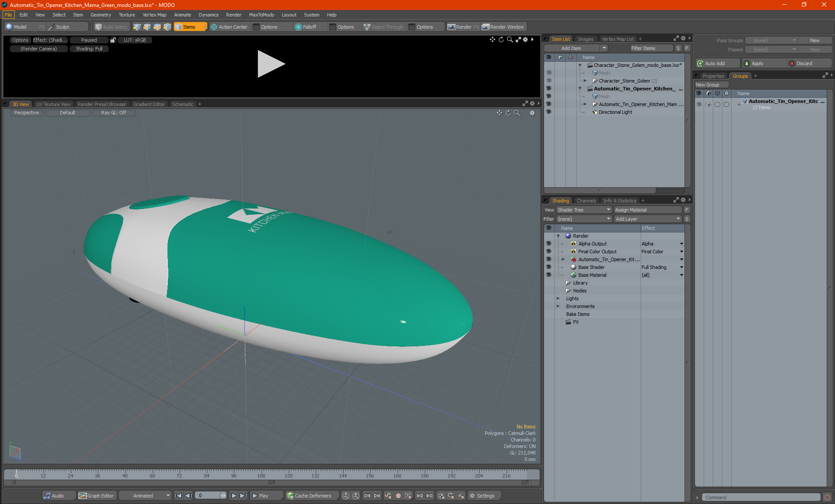This screenshot has height=504, width=835.
Task: Toggle visibility of Automatic_Tin_Opener_Kitchen_Mam folder
Action: (549, 104)
